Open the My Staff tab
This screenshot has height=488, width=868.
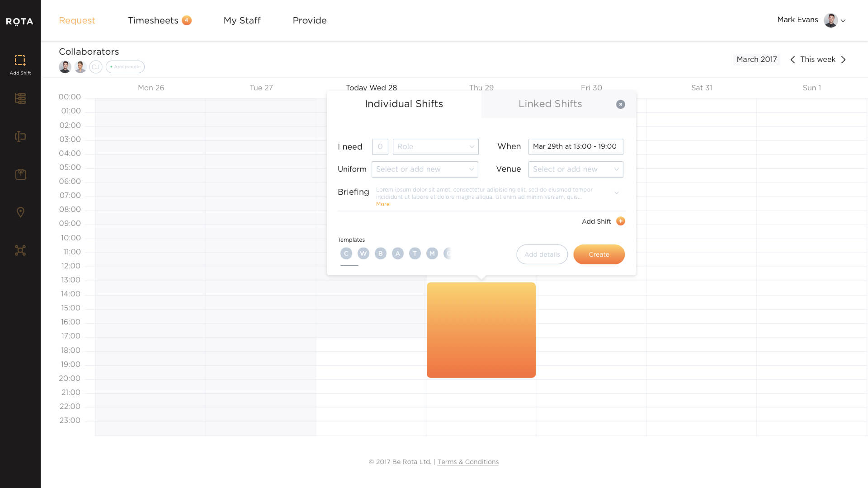point(242,20)
